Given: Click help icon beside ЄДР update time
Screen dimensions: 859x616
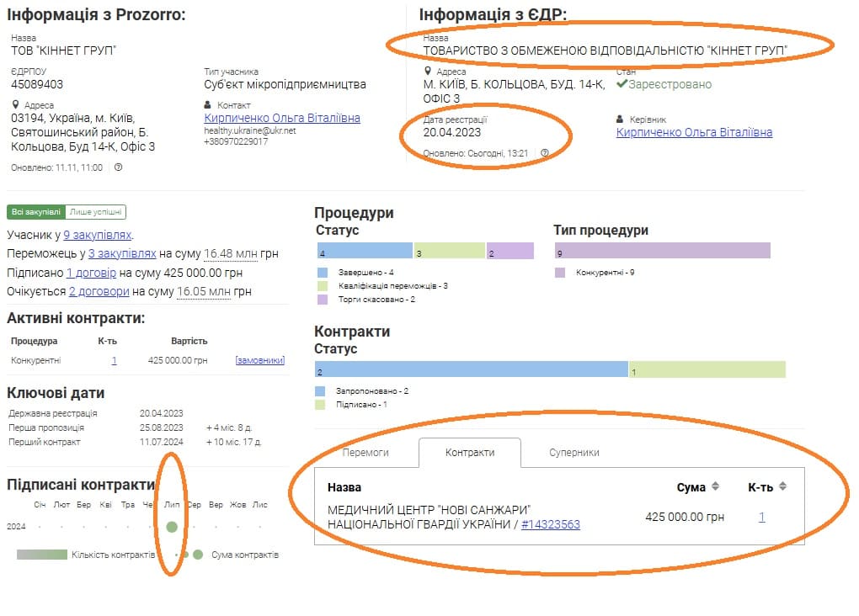Looking at the screenshot, I should point(545,153).
